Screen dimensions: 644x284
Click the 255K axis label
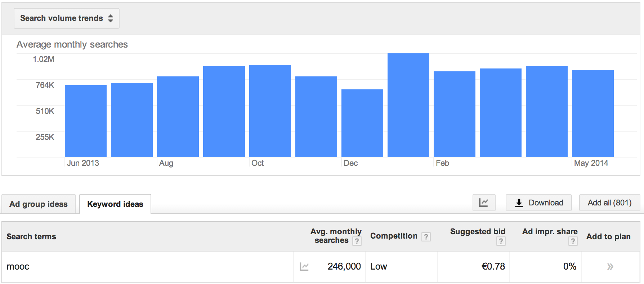45,137
